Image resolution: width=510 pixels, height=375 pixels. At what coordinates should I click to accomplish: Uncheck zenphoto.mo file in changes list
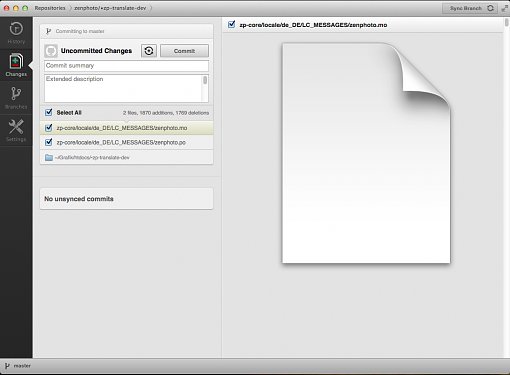pos(49,128)
